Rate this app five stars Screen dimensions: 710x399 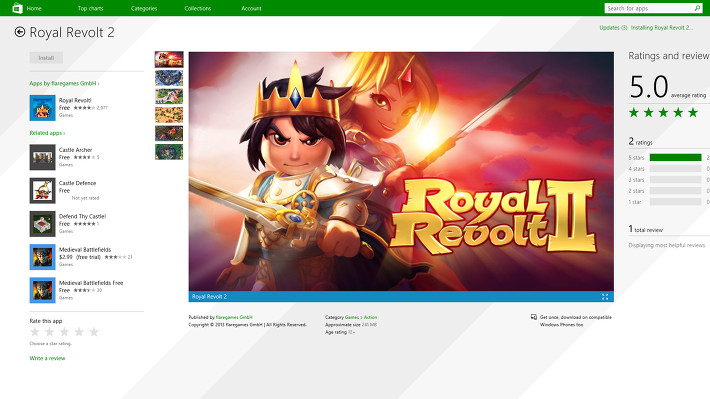(94, 332)
